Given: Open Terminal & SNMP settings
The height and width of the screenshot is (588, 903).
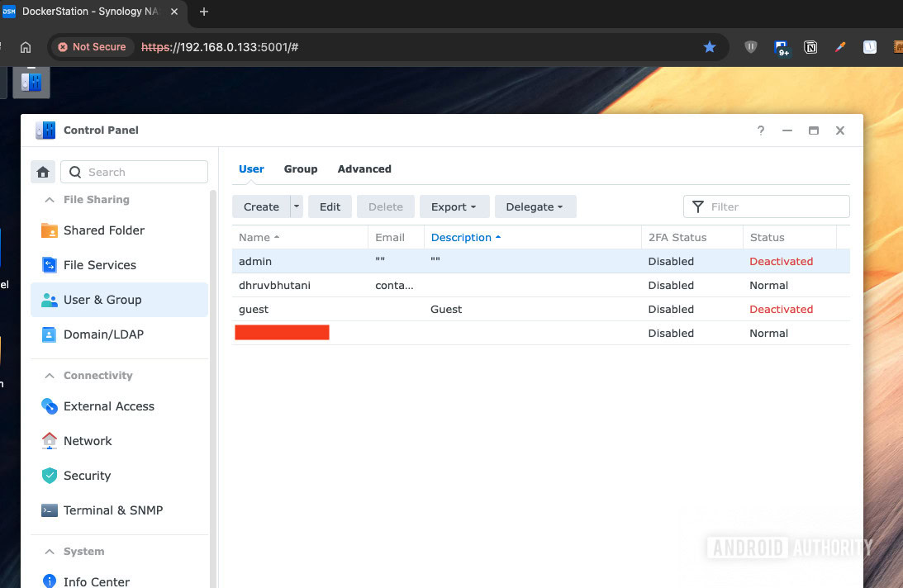Looking at the screenshot, I should (112, 510).
